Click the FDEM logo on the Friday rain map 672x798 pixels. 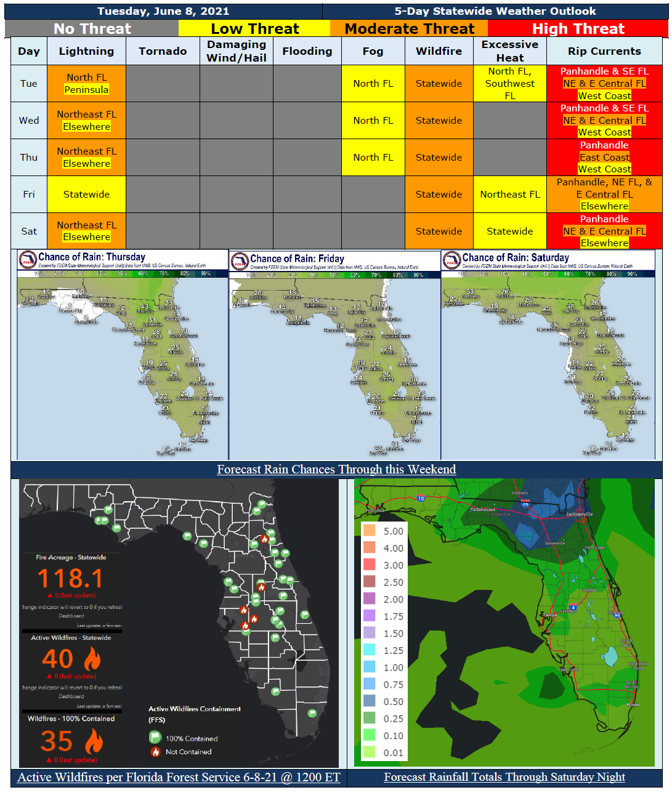(x=240, y=258)
